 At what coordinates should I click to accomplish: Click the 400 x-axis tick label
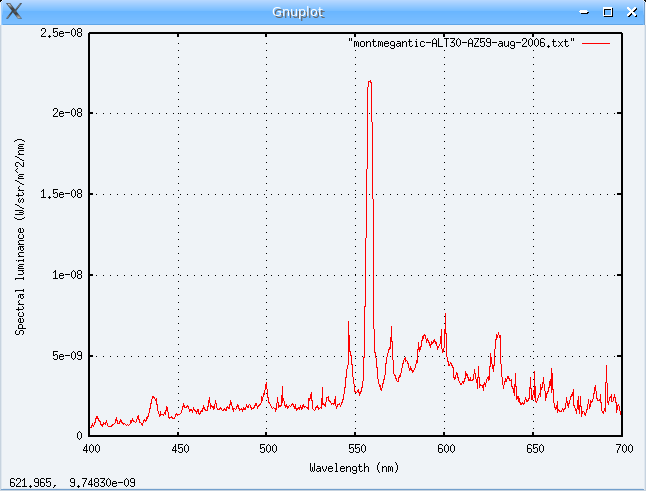(90, 449)
